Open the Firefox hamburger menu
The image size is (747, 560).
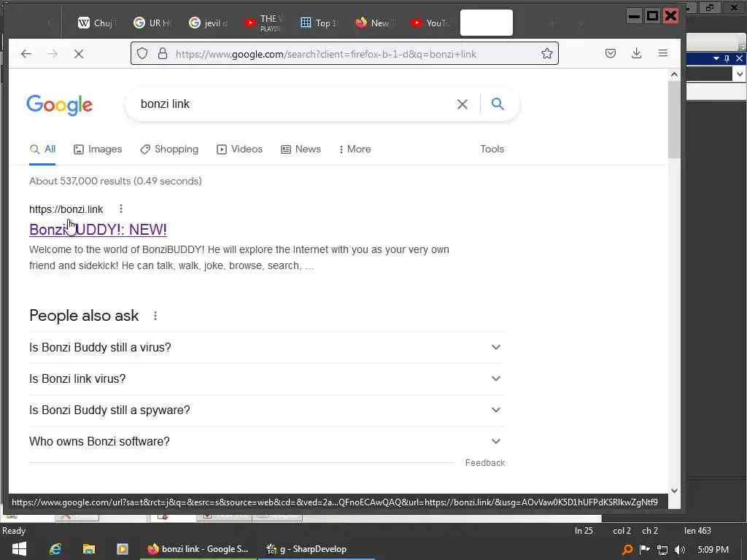click(x=662, y=53)
